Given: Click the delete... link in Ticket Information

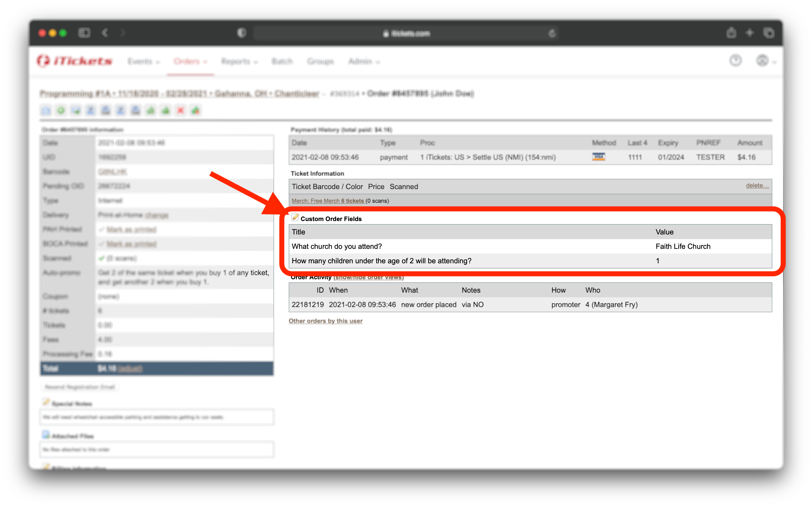Looking at the screenshot, I should (757, 185).
